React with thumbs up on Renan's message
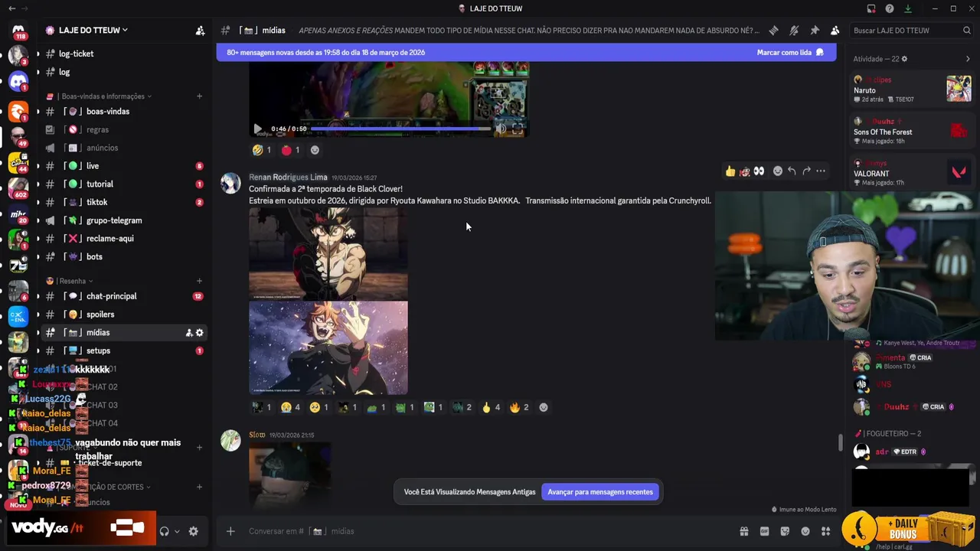Image resolution: width=980 pixels, height=551 pixels. (730, 171)
